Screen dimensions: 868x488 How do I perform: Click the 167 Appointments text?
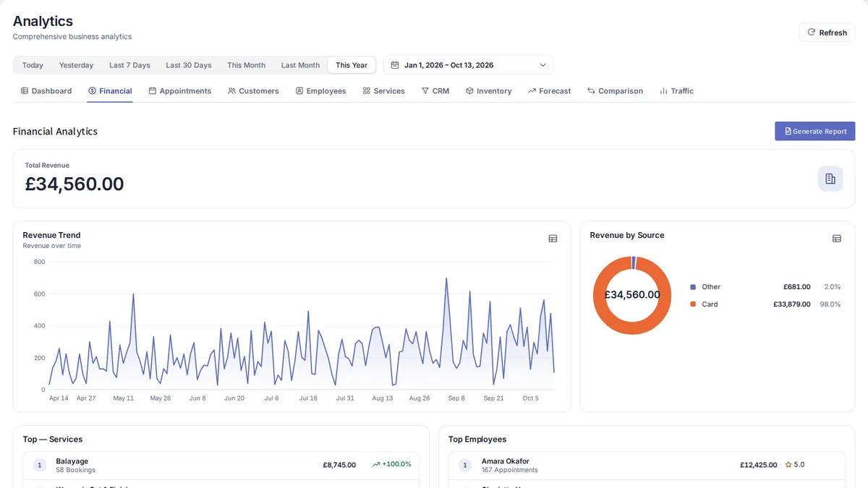(510, 470)
